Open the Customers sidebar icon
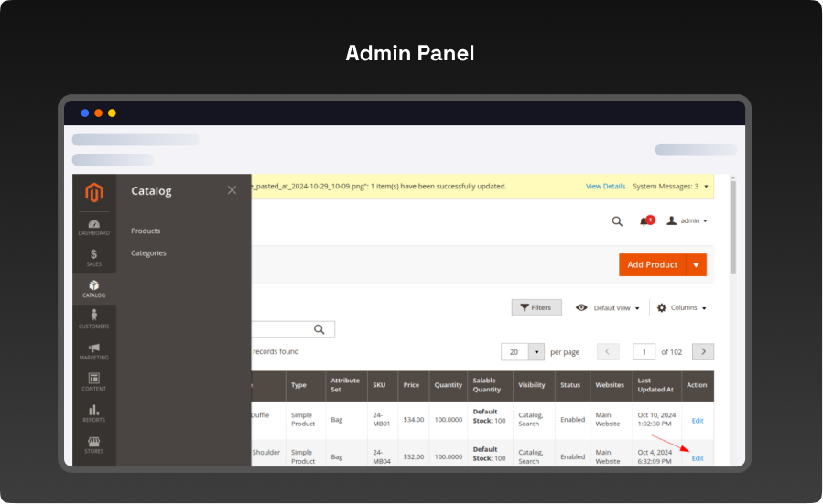Viewport: 823px width, 504px height. [94, 319]
